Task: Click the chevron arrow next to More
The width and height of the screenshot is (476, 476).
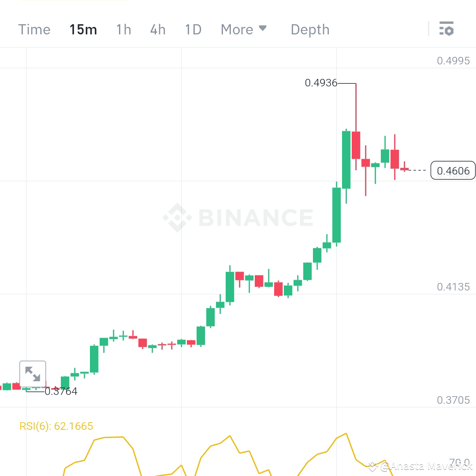Action: tap(263, 28)
